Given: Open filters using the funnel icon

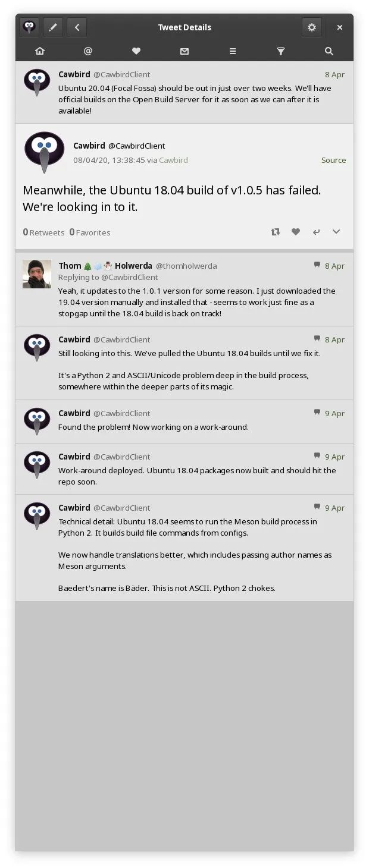Looking at the screenshot, I should 280,51.
